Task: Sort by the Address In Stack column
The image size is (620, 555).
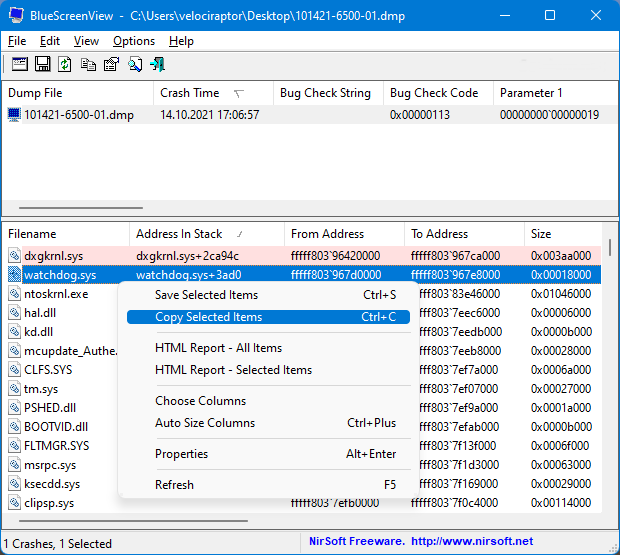Action: (x=179, y=234)
